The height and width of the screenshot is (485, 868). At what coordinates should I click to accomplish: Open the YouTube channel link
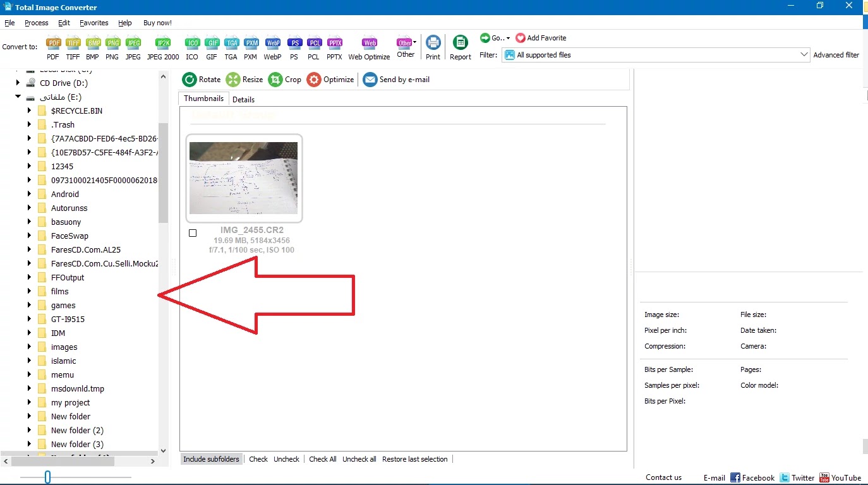click(840, 477)
